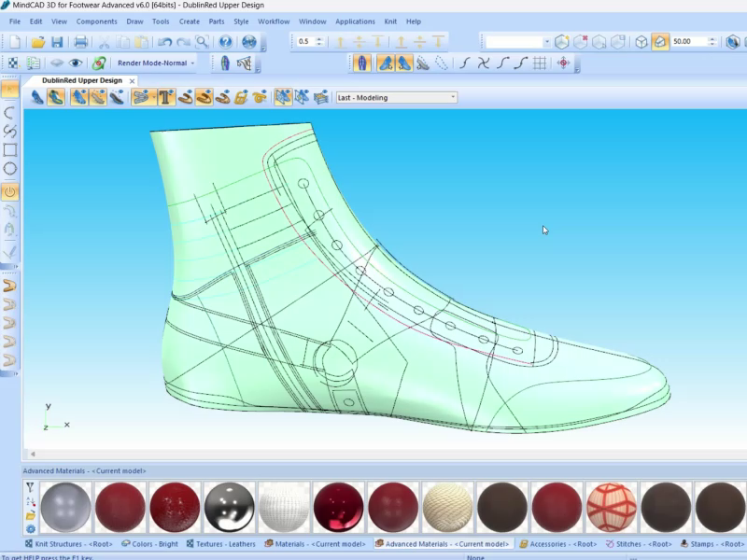Click the cube with red X icon
This screenshot has width=747, height=560.
(x=580, y=42)
